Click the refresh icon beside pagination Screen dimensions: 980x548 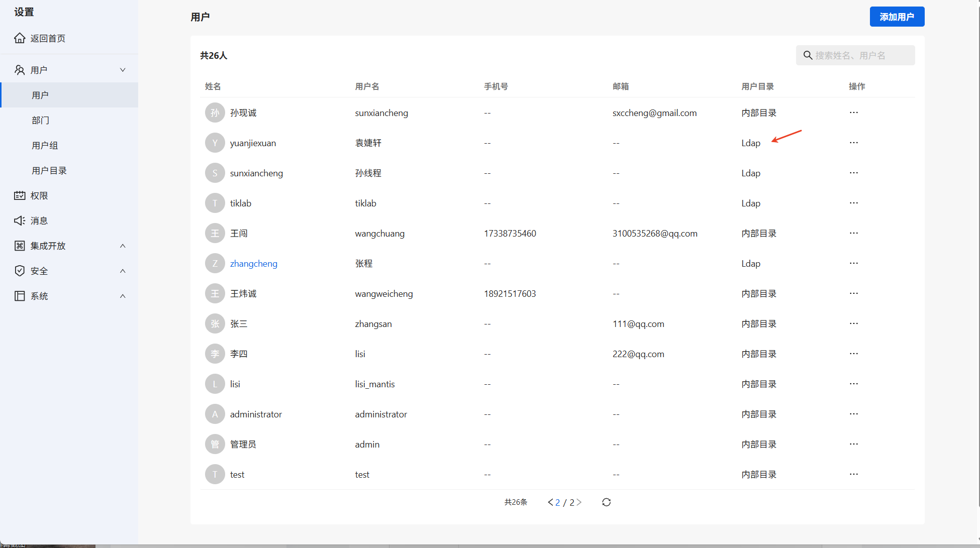(x=606, y=502)
